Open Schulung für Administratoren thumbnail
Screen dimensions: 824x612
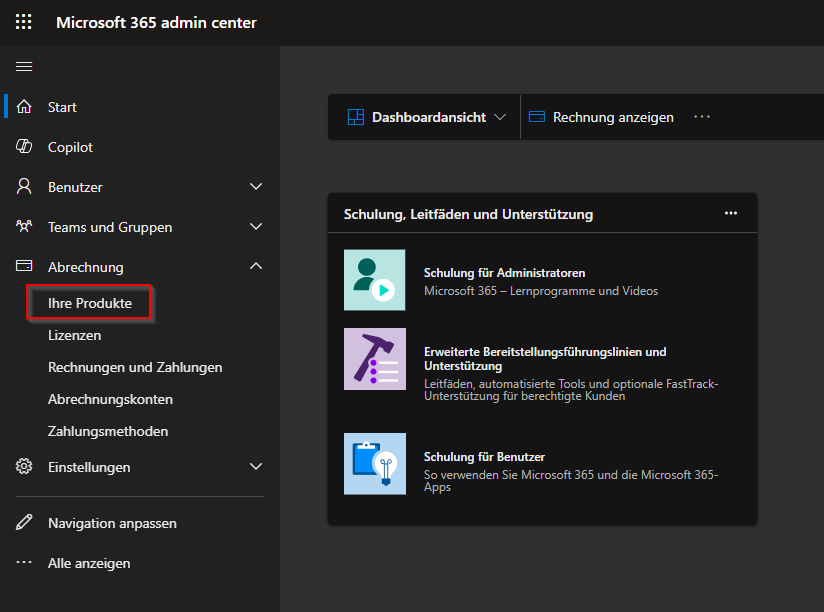point(375,280)
